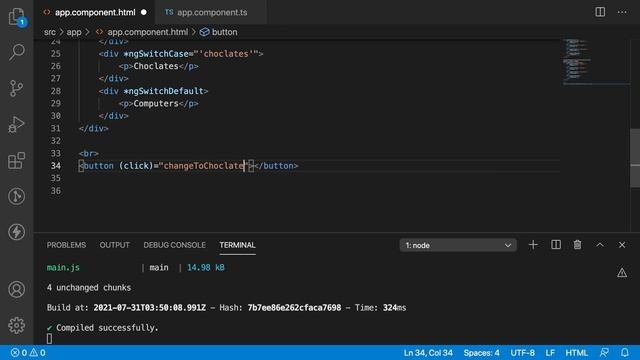The height and width of the screenshot is (360, 640).
Task: Click the word 'Computers' on line 29
Action: point(156,104)
